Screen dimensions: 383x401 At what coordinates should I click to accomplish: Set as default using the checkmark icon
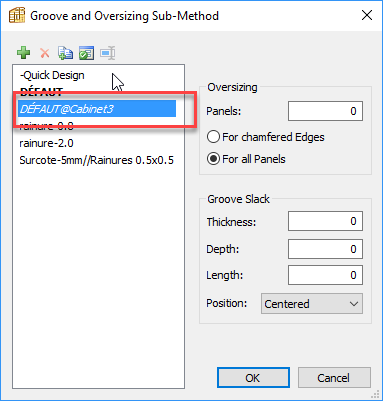[86, 53]
